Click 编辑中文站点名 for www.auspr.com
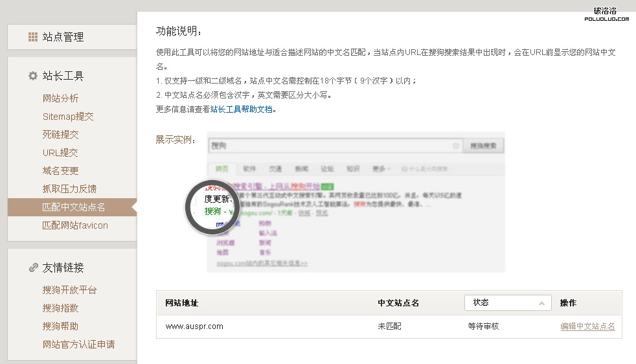 587,326
